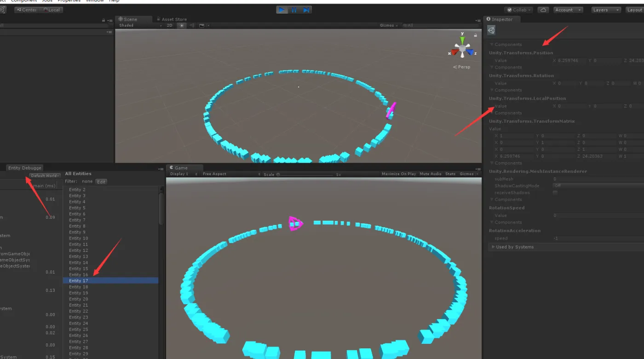Image resolution: width=644 pixels, height=359 pixels.
Task: Select Entity 24 in the list
Action: [x=110, y=323]
